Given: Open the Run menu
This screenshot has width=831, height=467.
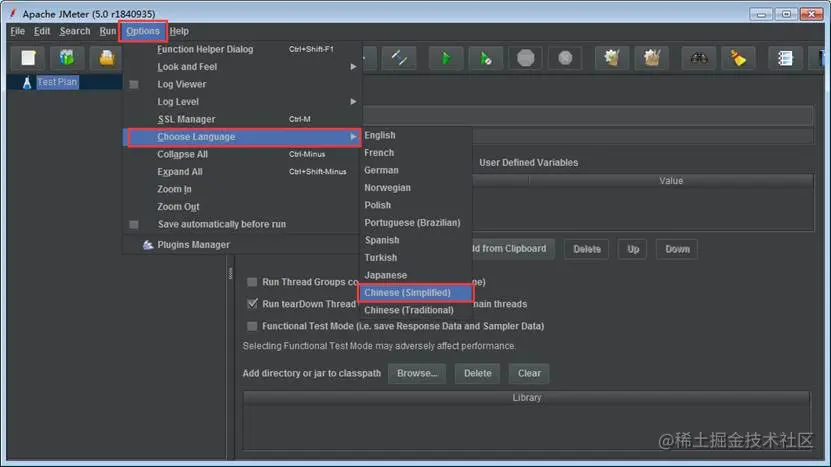Looking at the screenshot, I should tap(108, 31).
